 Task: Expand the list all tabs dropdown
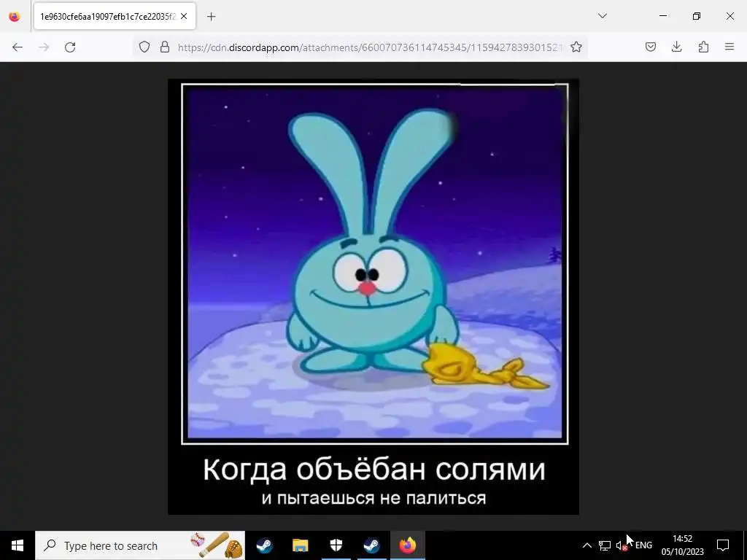pyautogui.click(x=602, y=16)
